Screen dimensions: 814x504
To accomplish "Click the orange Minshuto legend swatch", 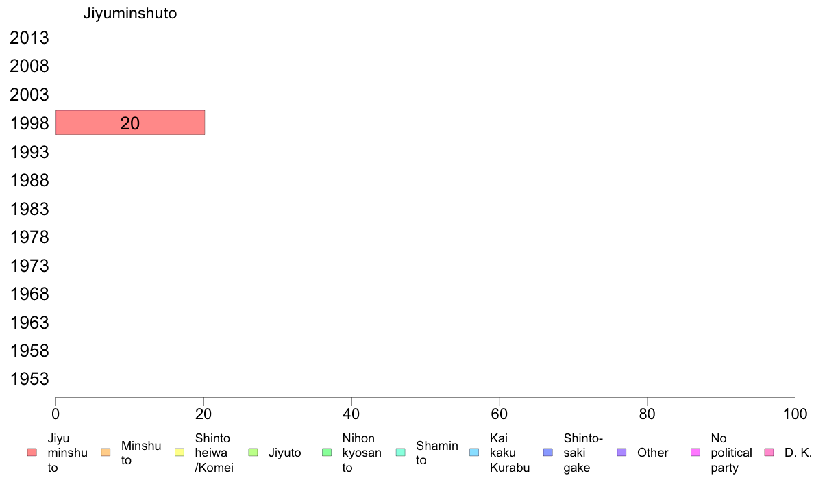I will tap(106, 453).
